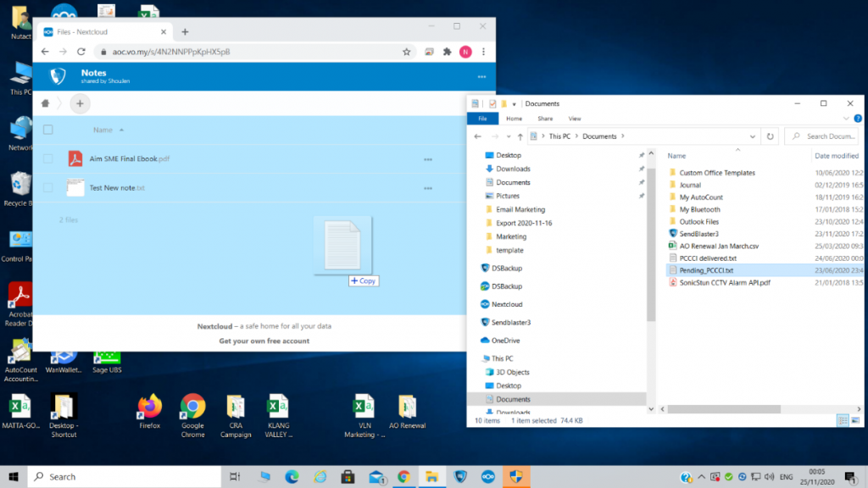
Task: Open the Sage UBS desktop shortcut
Action: [107, 363]
